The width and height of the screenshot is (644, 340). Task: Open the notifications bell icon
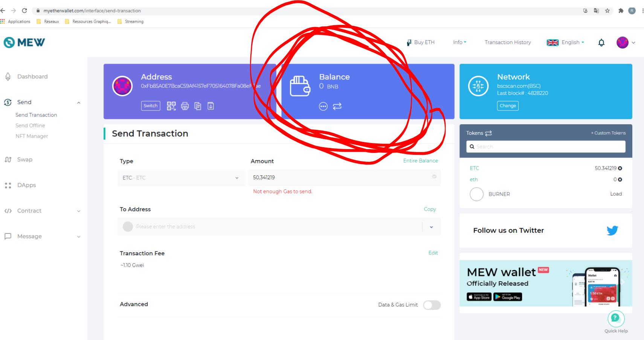tap(601, 43)
